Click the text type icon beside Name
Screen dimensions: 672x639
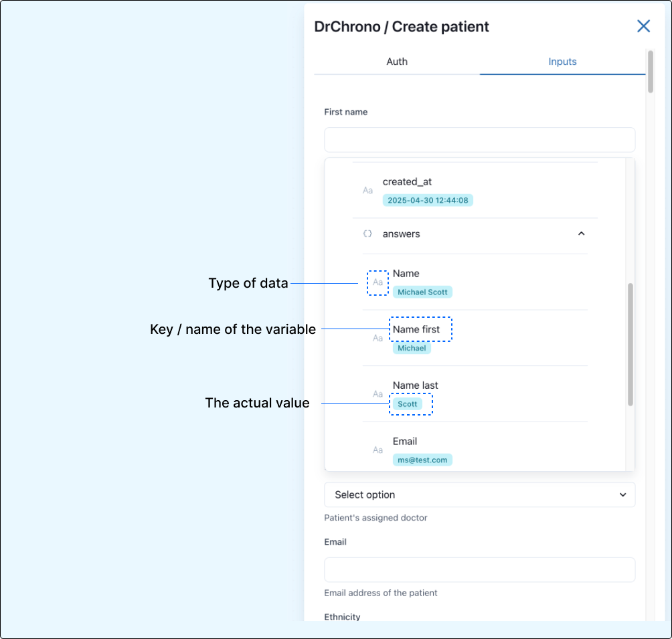click(x=377, y=282)
